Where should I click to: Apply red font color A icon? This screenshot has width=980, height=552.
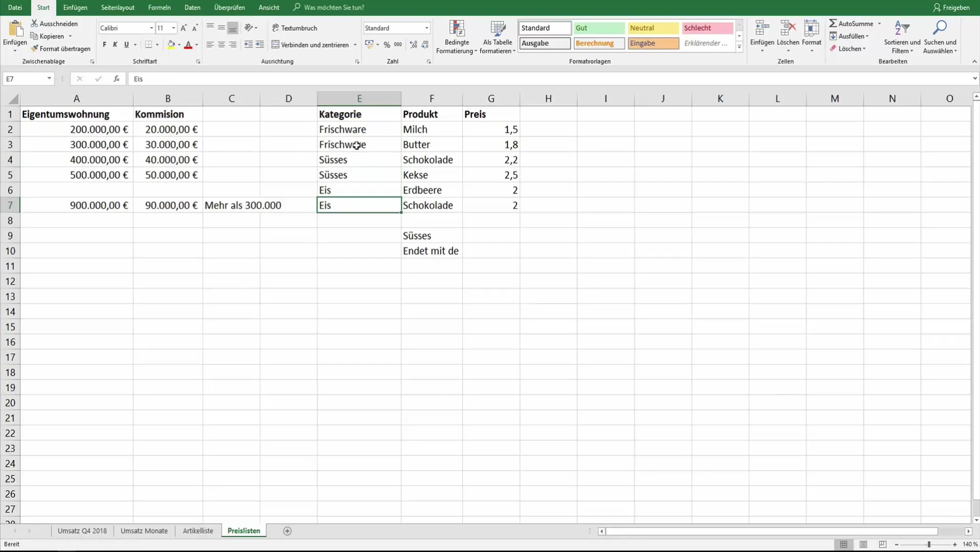[188, 45]
